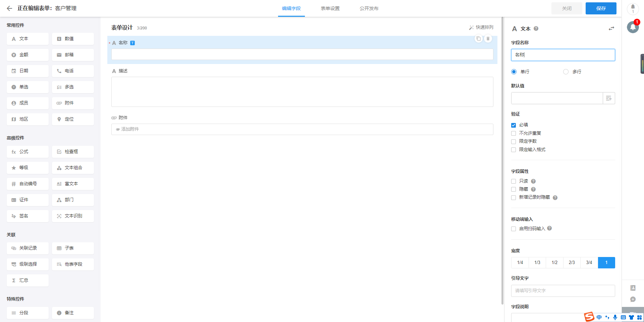Click the 字段名称 input box
Screen dimensions: 644x322
tap(563, 55)
